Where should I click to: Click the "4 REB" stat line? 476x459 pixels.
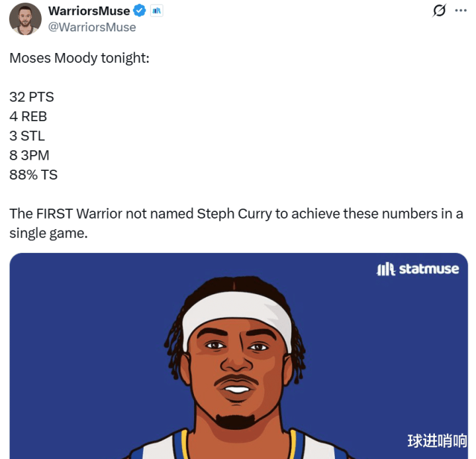[x=28, y=117]
